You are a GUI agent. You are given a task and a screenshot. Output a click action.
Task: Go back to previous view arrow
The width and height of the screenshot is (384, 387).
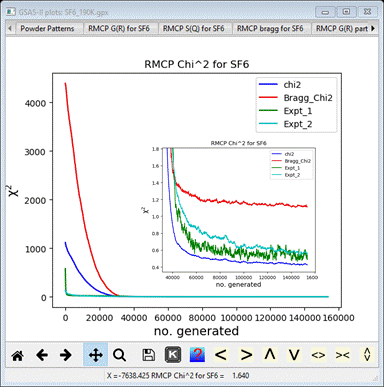coord(42,355)
